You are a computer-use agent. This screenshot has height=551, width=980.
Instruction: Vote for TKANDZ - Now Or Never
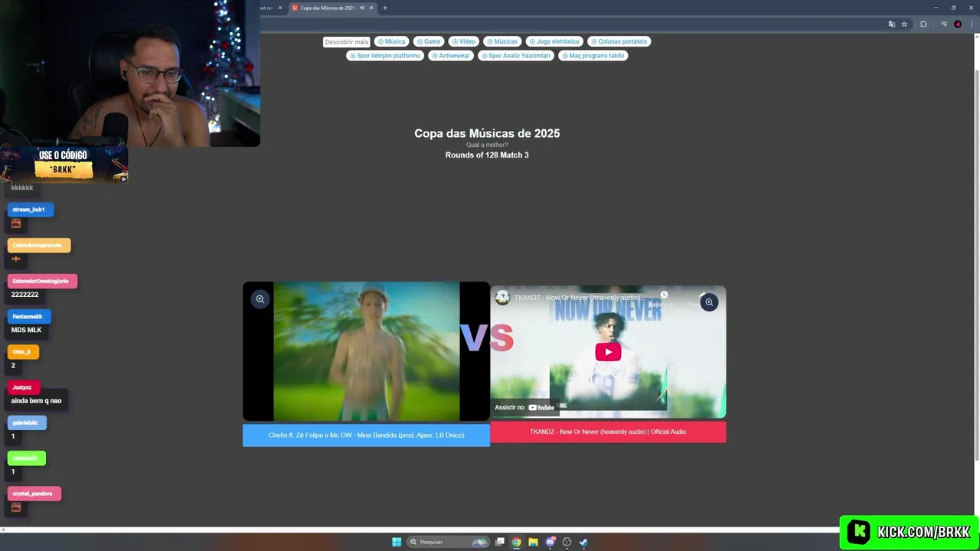pyautogui.click(x=608, y=432)
